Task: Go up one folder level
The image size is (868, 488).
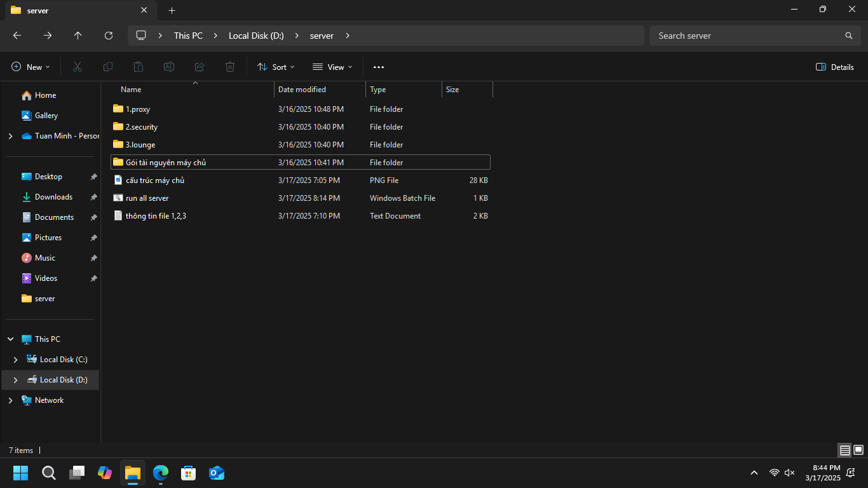Action: (x=78, y=36)
